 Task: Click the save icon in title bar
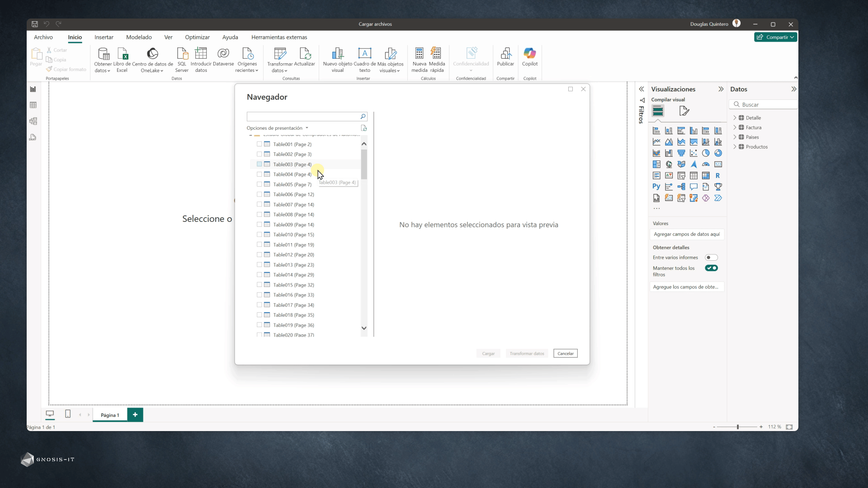35,24
